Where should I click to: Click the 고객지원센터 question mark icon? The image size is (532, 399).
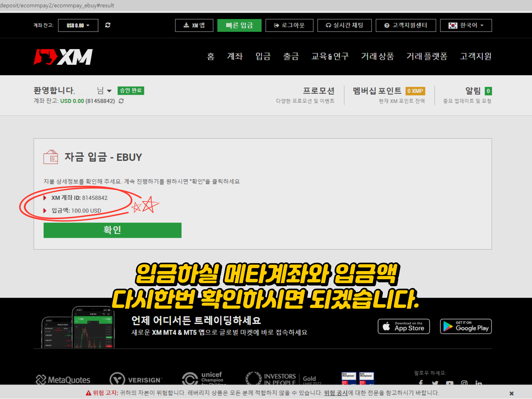coord(386,25)
